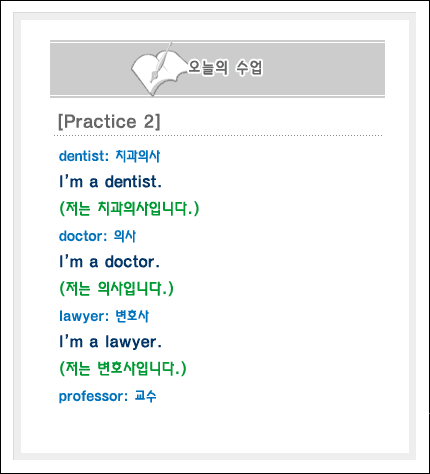The width and height of the screenshot is (430, 474).
Task: Click the word 'dentist' in blue
Action: 82,156
